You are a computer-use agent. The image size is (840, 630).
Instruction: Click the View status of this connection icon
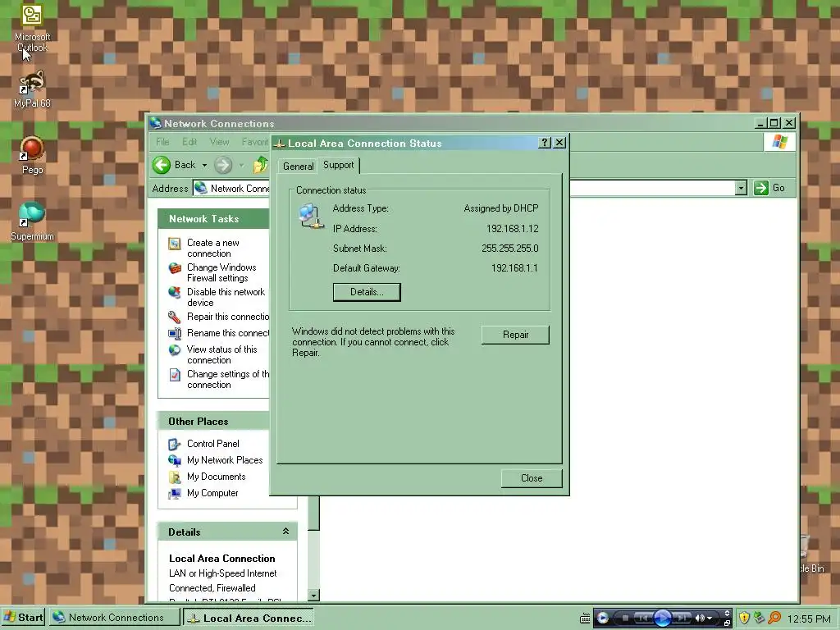[x=175, y=349]
